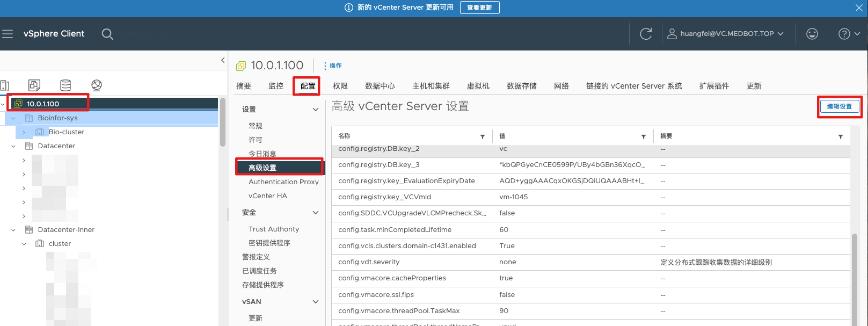
Task: Switch to the 摘要 tab
Action: (x=244, y=86)
